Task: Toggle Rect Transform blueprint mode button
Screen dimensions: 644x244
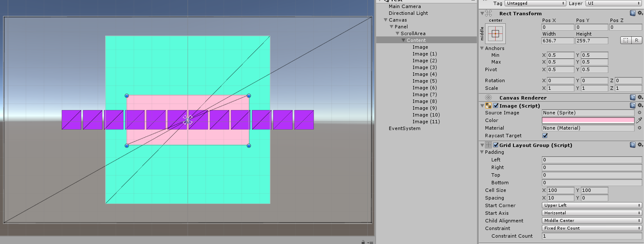Action: [x=625, y=41]
